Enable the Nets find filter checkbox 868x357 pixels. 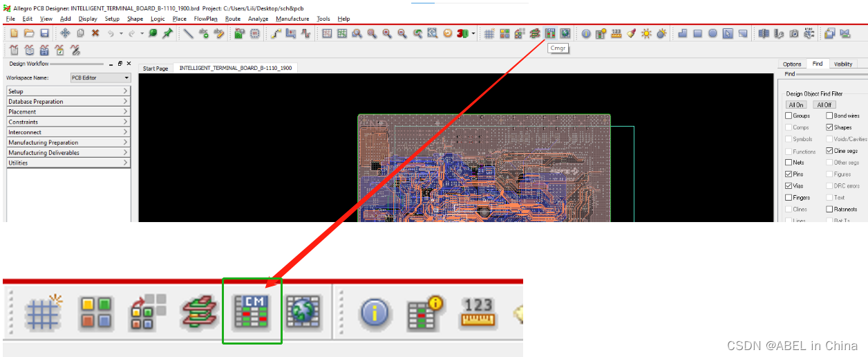[x=789, y=163]
